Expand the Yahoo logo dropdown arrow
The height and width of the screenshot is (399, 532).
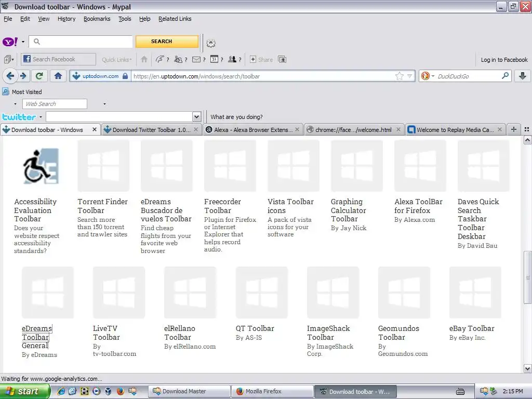tap(23, 42)
